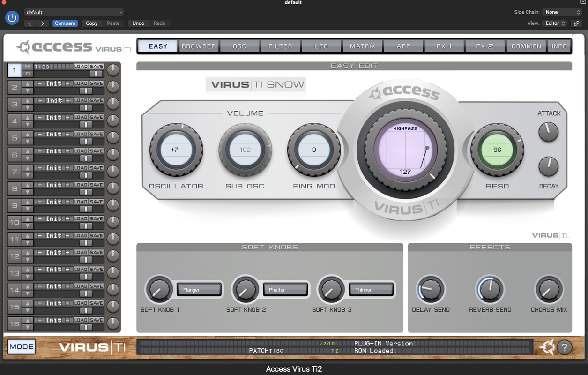Click the Attack knob
Image resolution: width=588 pixels, height=375 pixels.
548,132
